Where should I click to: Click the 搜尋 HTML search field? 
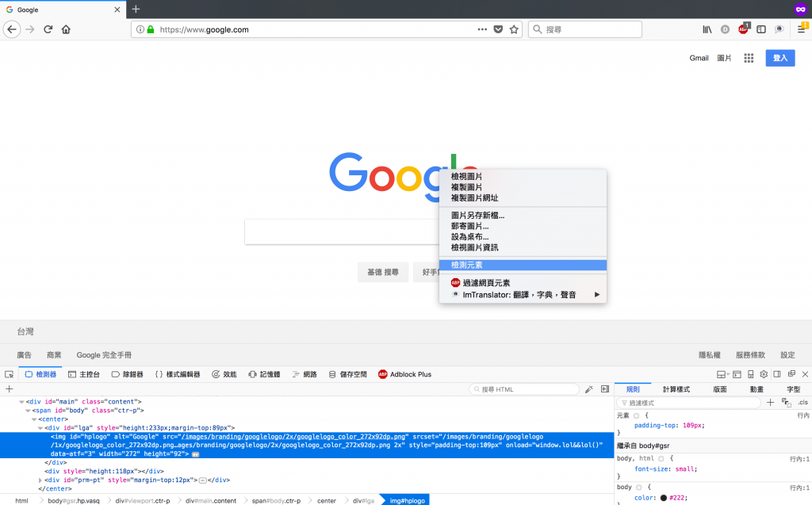click(x=523, y=389)
